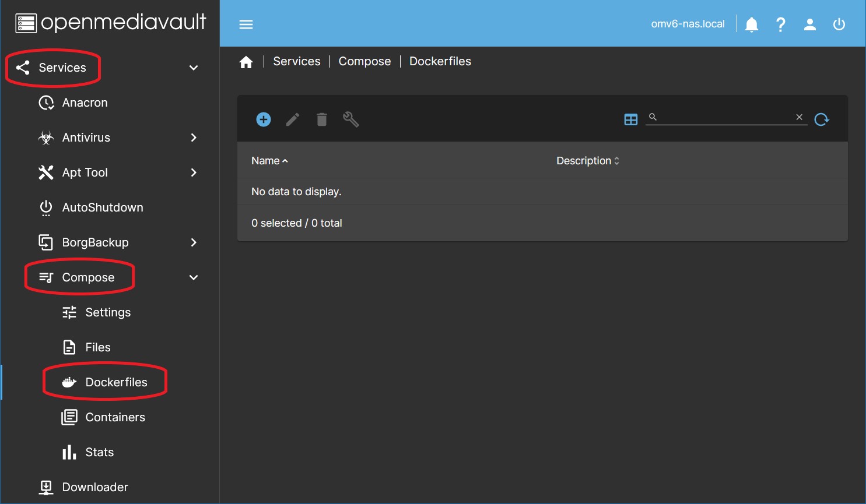This screenshot has width=866, height=504.
Task: Select the Stats item under Compose
Action: tap(99, 452)
